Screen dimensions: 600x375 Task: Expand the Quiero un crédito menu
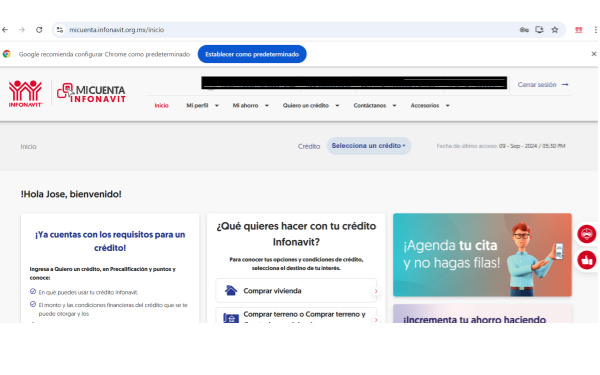point(311,106)
